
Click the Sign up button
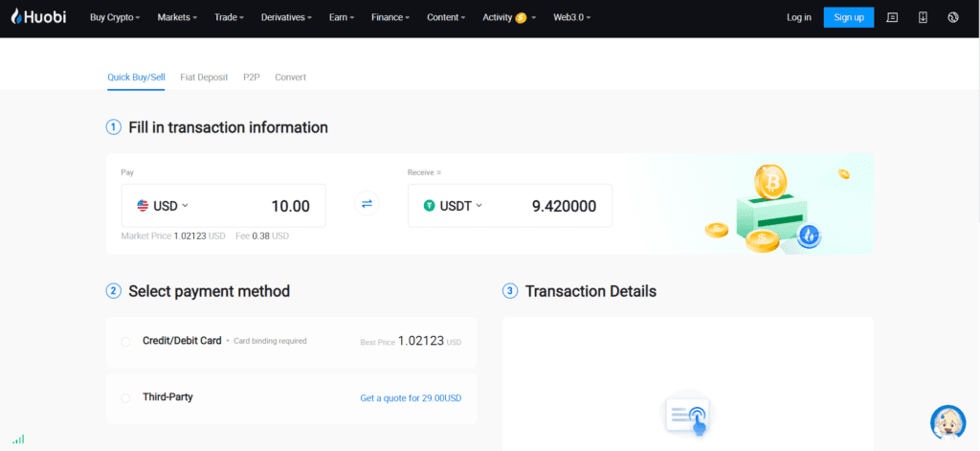click(x=849, y=17)
